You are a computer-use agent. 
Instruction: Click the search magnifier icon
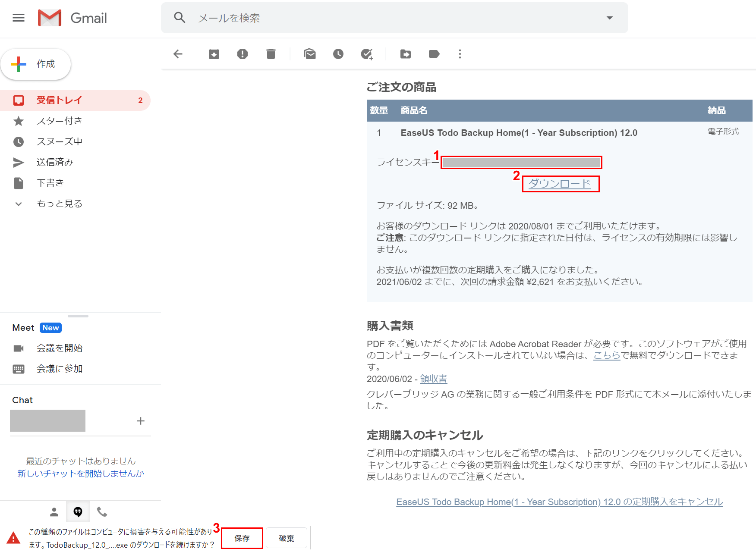pyautogui.click(x=180, y=18)
